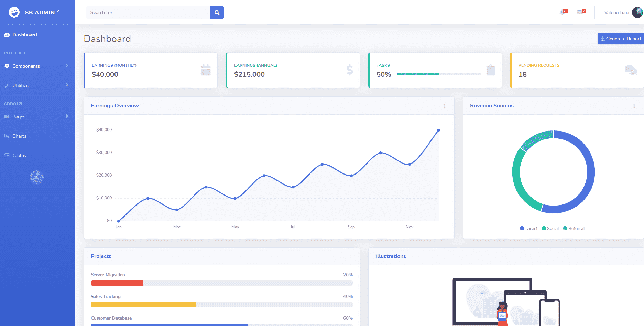Click the SB Admin smiley logo

point(14,12)
